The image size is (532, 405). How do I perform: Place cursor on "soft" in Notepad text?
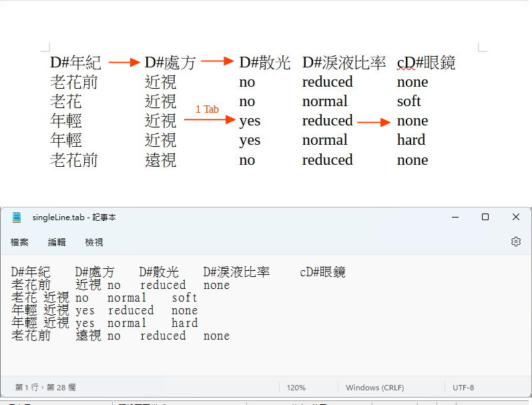[184, 298]
